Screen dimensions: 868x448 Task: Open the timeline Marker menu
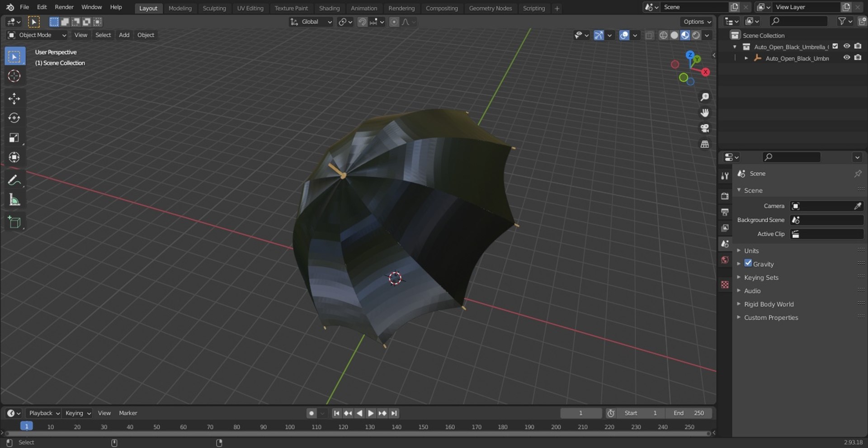(128, 413)
